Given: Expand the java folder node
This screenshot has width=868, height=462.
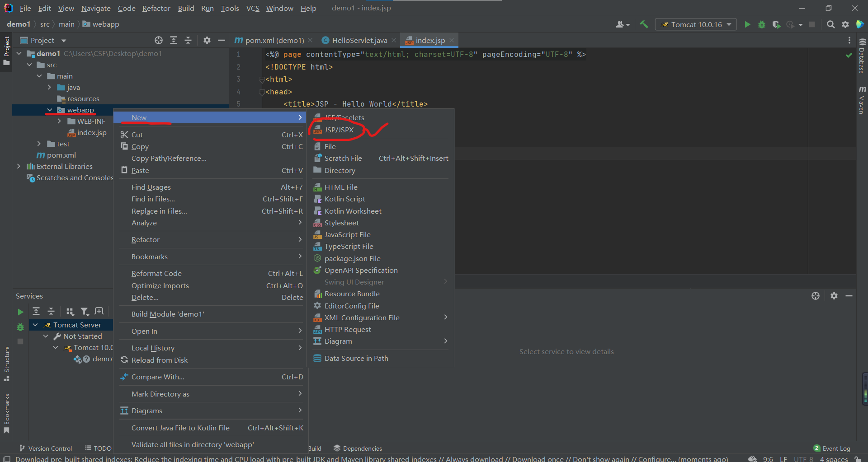Looking at the screenshot, I should coord(49,87).
